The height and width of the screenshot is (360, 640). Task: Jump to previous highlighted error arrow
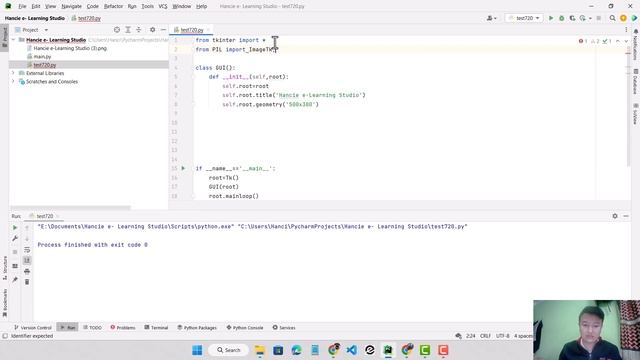coord(618,41)
